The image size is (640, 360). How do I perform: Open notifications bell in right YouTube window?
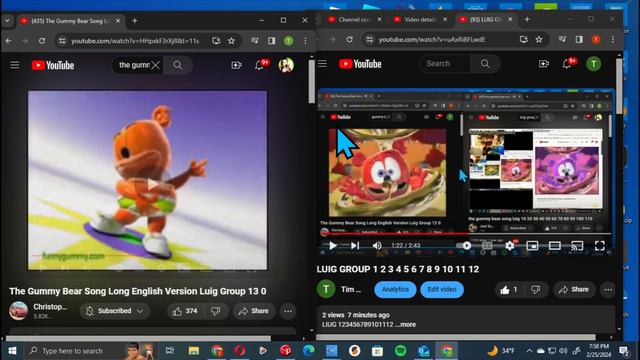tap(567, 64)
